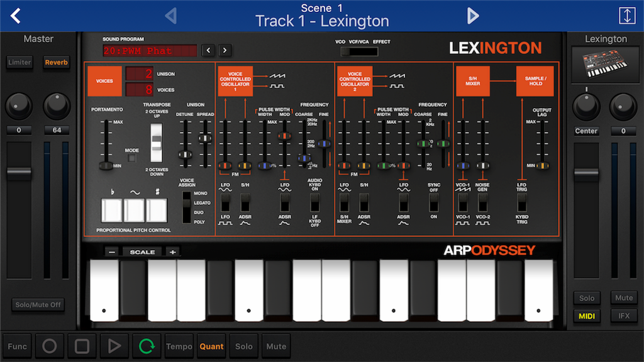Screen dimensions: 644x362
Task: Click the VCO 2 FM LFO / S/H Mixer switch
Action: pyautogui.click(x=344, y=203)
